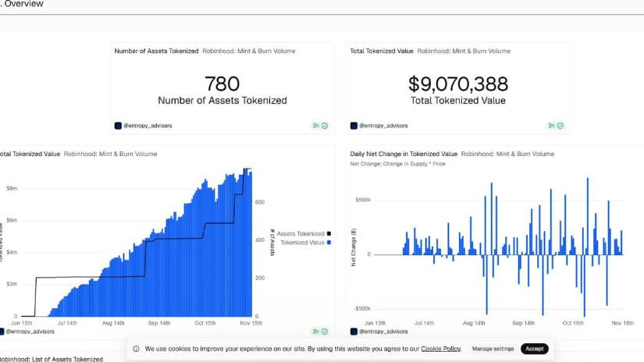Click the entropy_advisors avatar on Number of Assets card
This screenshot has width=644, height=362.
[118, 125]
